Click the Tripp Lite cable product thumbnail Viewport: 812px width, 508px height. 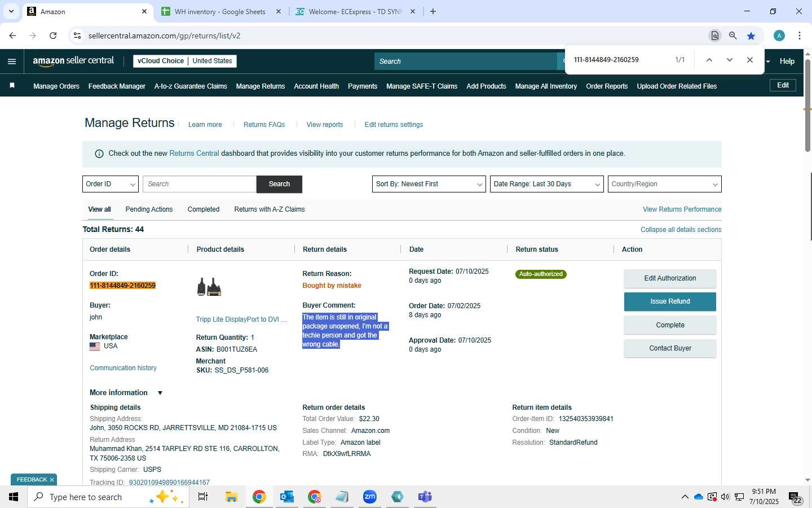click(x=209, y=287)
